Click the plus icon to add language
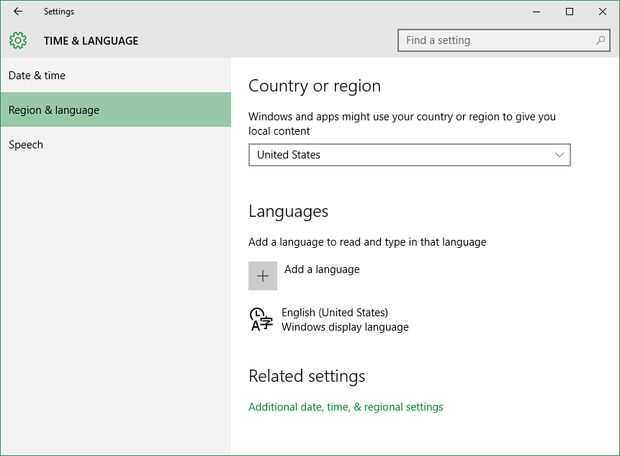The width and height of the screenshot is (620, 456). pyautogui.click(x=263, y=276)
